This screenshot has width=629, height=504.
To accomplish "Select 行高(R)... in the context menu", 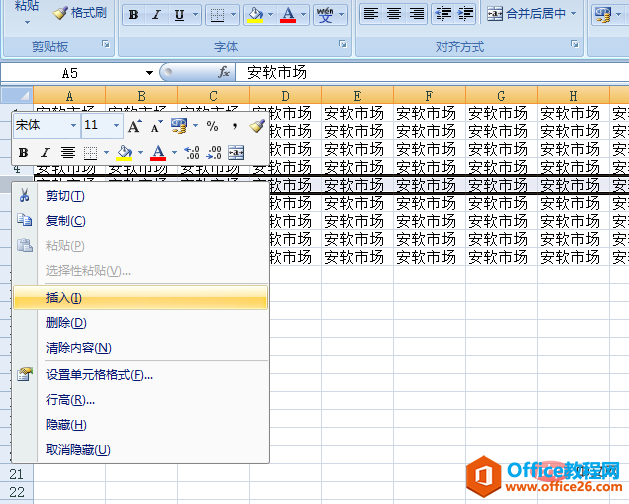I will (x=70, y=400).
